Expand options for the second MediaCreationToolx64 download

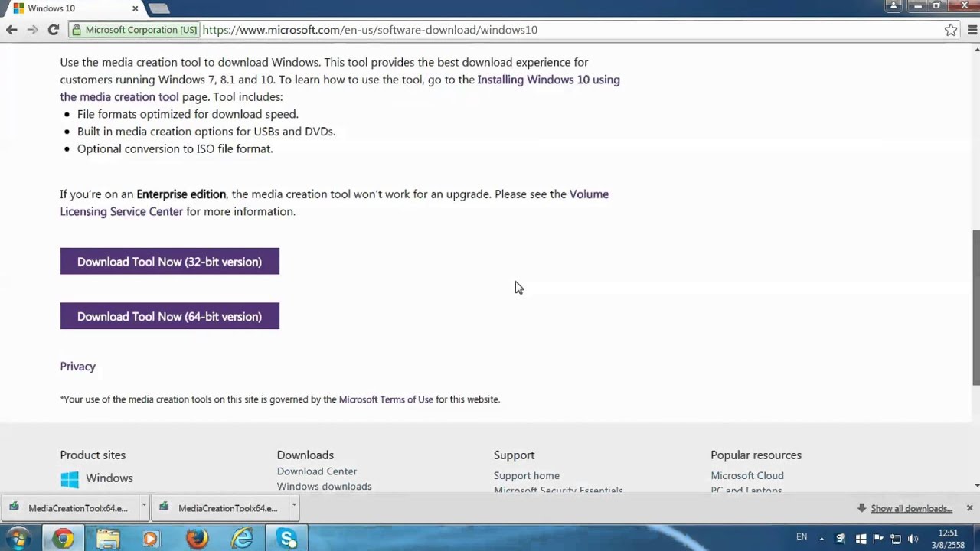pos(293,507)
